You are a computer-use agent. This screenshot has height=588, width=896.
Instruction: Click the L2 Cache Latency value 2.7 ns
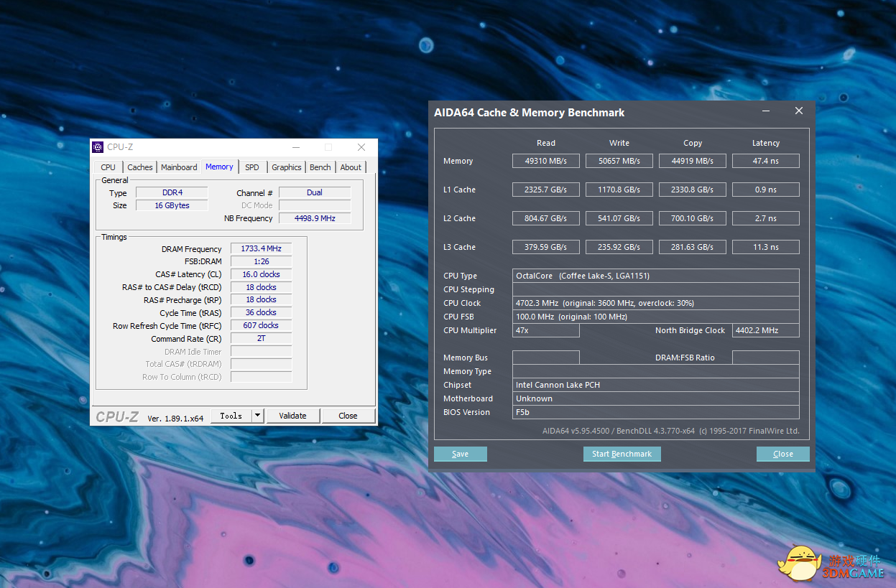[x=766, y=218]
